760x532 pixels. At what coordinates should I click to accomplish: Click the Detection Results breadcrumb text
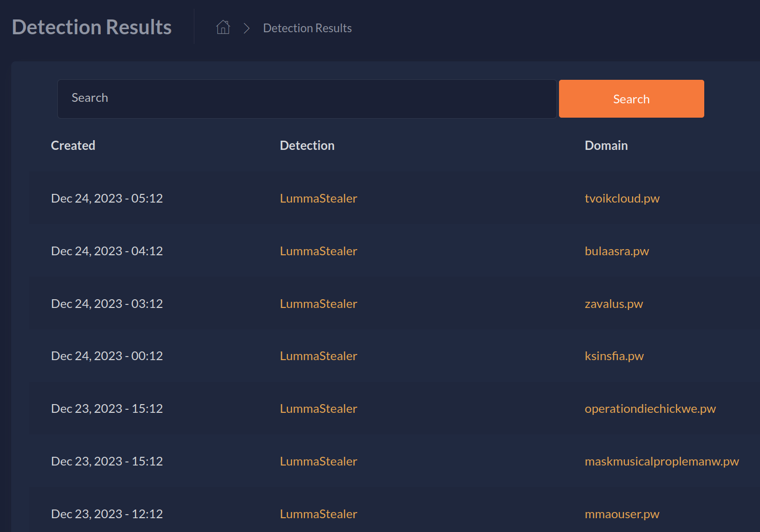307,28
